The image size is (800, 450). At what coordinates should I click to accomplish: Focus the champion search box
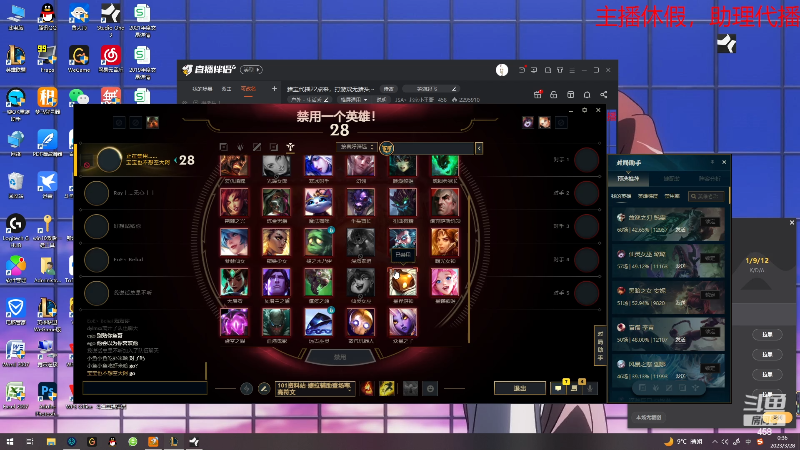[x=434, y=148]
